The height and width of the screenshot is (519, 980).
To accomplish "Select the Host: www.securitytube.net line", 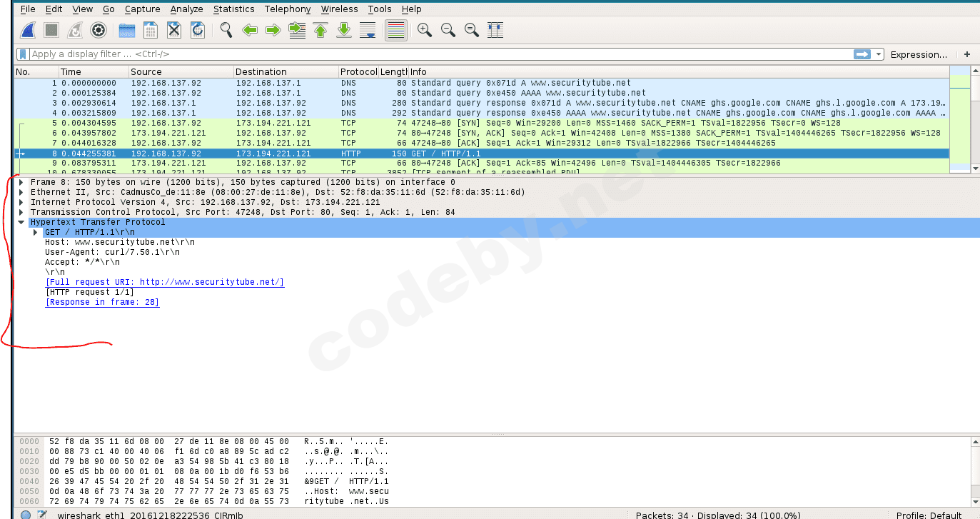I will pyautogui.click(x=119, y=242).
